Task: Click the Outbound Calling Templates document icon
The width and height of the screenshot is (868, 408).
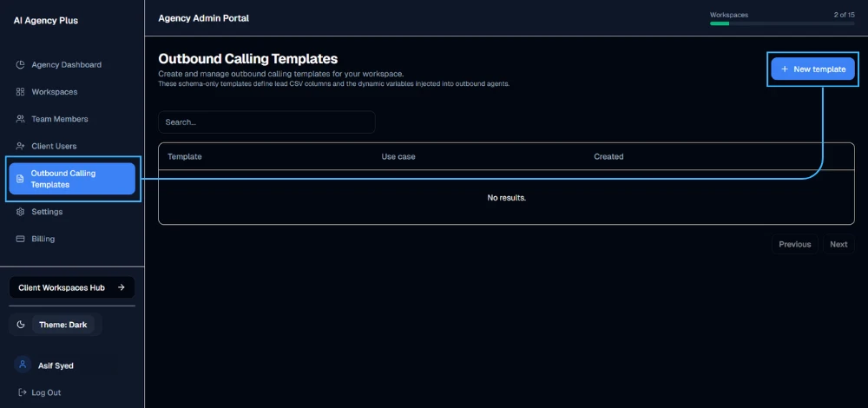Action: (21, 179)
